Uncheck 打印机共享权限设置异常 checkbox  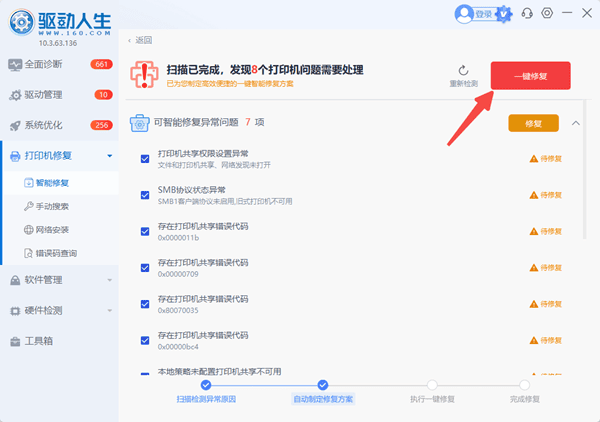(145, 159)
